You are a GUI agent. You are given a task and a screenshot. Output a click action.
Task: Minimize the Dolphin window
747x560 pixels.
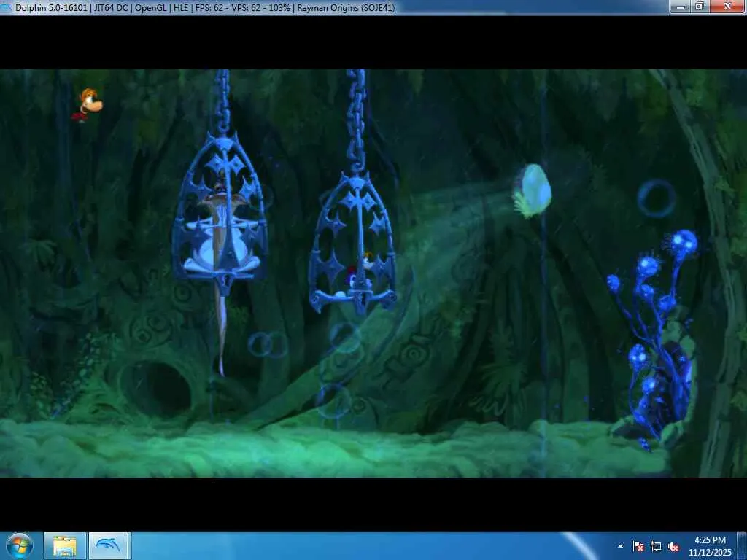pyautogui.click(x=680, y=6)
